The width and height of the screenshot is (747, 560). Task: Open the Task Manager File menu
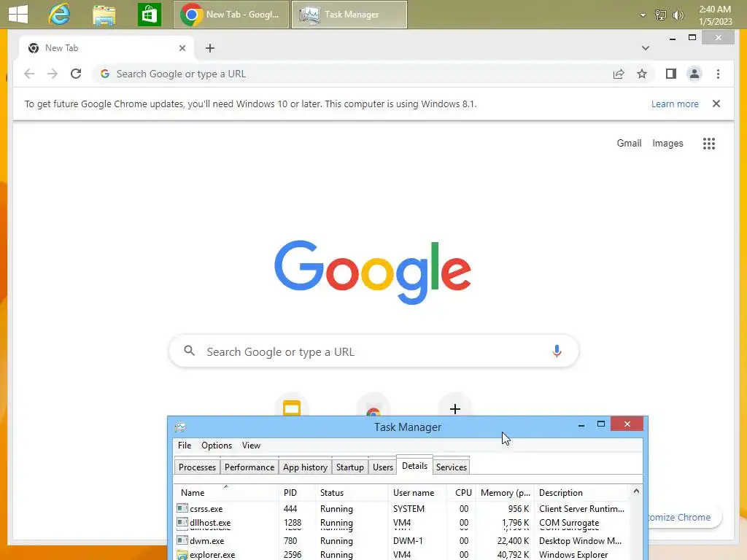point(185,446)
